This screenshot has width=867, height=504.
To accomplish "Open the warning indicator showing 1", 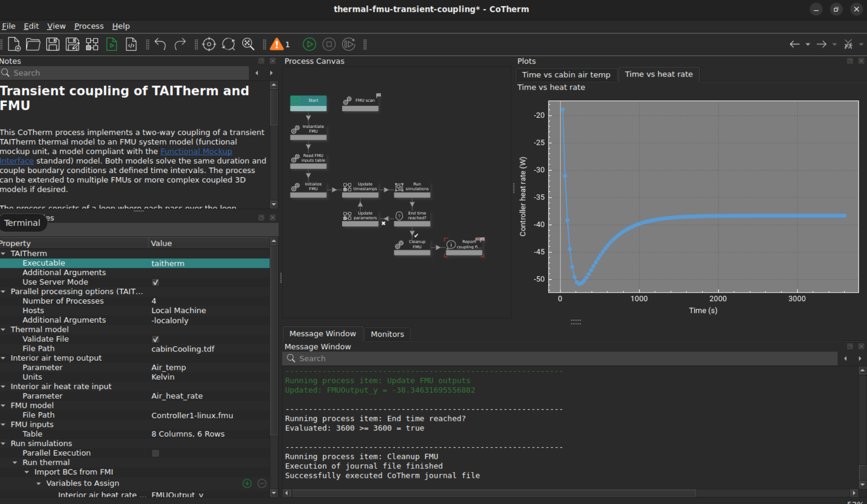I will (x=279, y=44).
